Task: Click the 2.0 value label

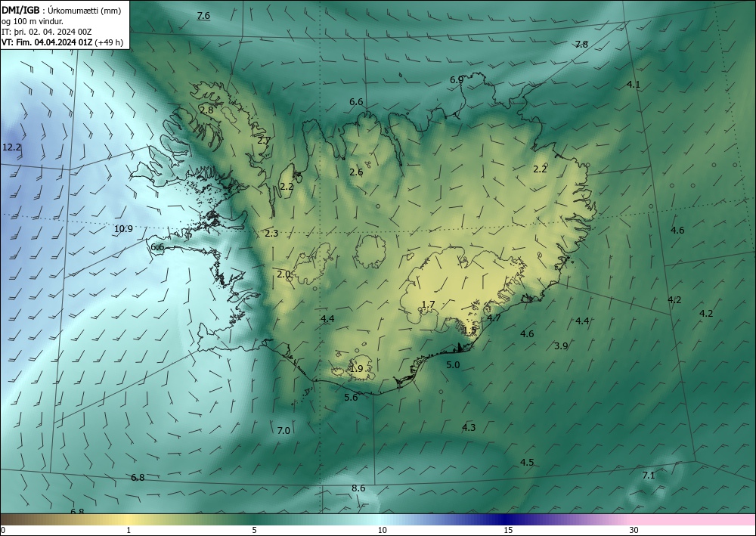Action: [283, 274]
